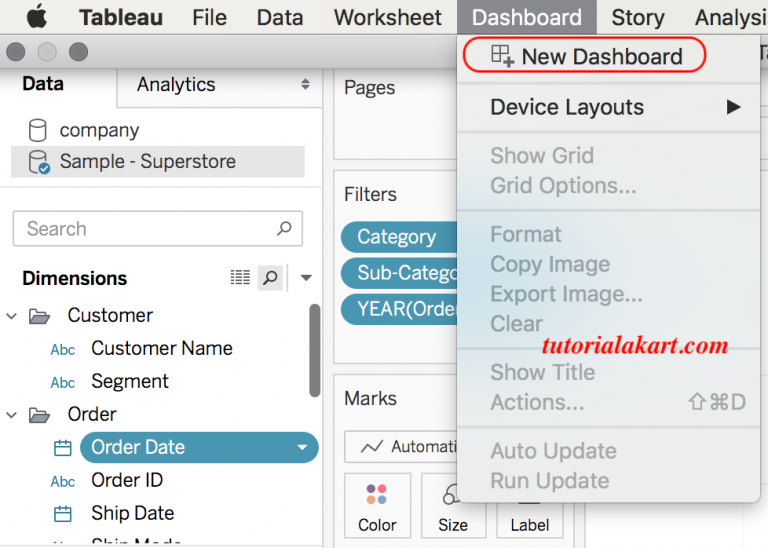The height and width of the screenshot is (548, 768).
Task: Open the Color marks card button
Action: (x=377, y=505)
